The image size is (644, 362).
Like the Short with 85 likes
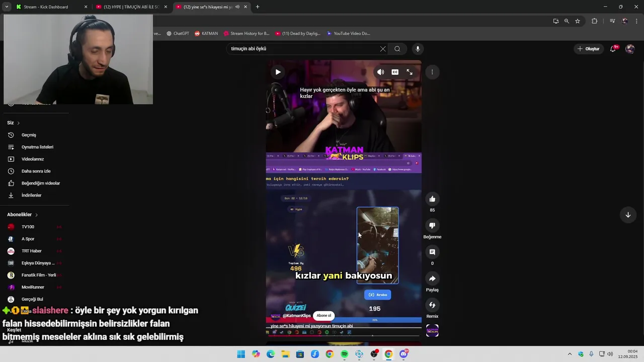coord(432,199)
